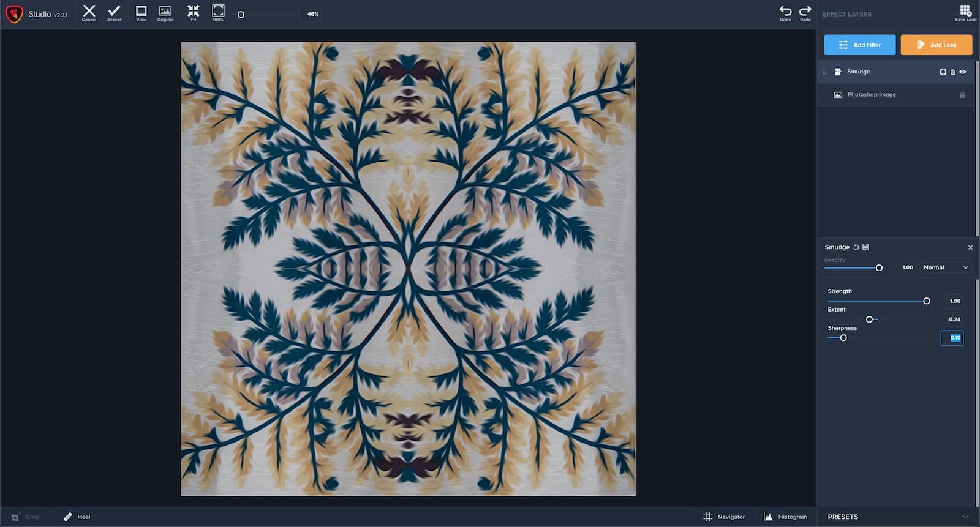The image size is (980, 527).
Task: Hide the Smudge layer with eye icon
Action: (x=963, y=72)
